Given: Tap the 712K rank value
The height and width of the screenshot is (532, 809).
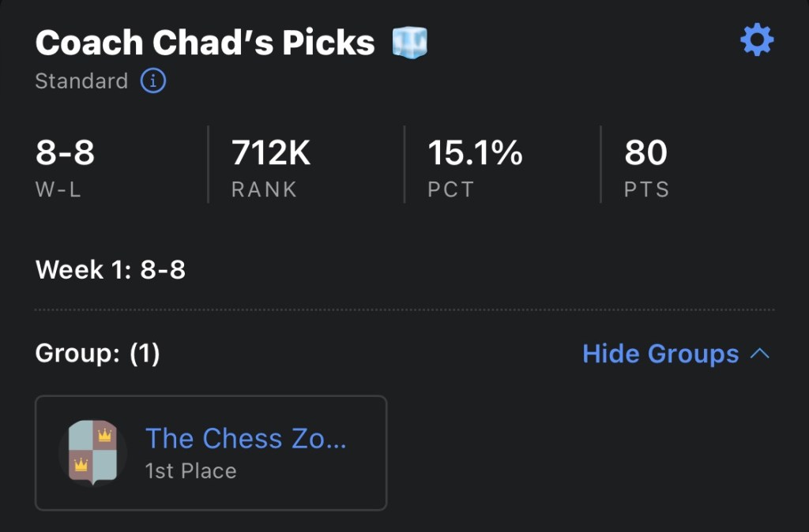Looking at the screenshot, I should pyautogui.click(x=271, y=152).
